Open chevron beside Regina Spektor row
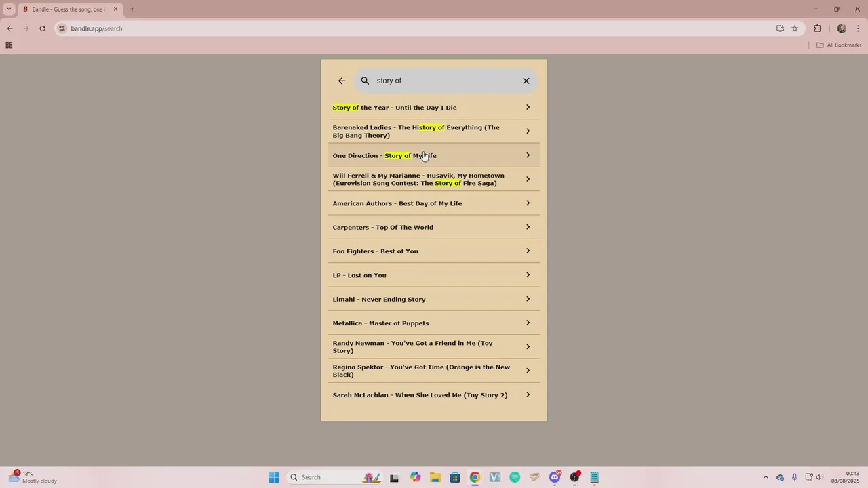Image resolution: width=868 pixels, height=488 pixels. tap(528, 371)
